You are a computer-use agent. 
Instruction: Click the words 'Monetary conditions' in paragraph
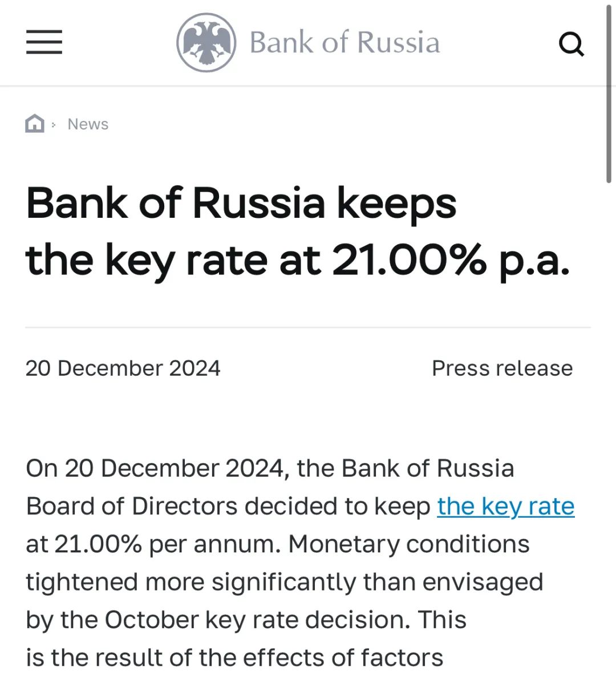[409, 544]
